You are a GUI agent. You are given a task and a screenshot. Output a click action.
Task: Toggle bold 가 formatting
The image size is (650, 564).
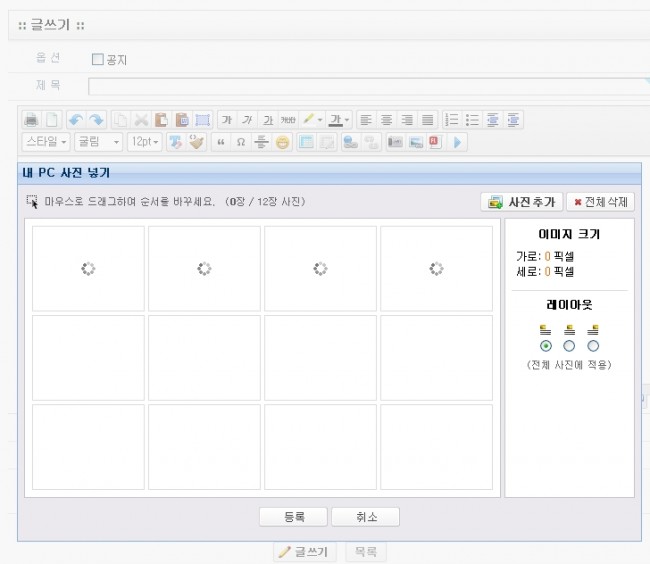(226, 120)
